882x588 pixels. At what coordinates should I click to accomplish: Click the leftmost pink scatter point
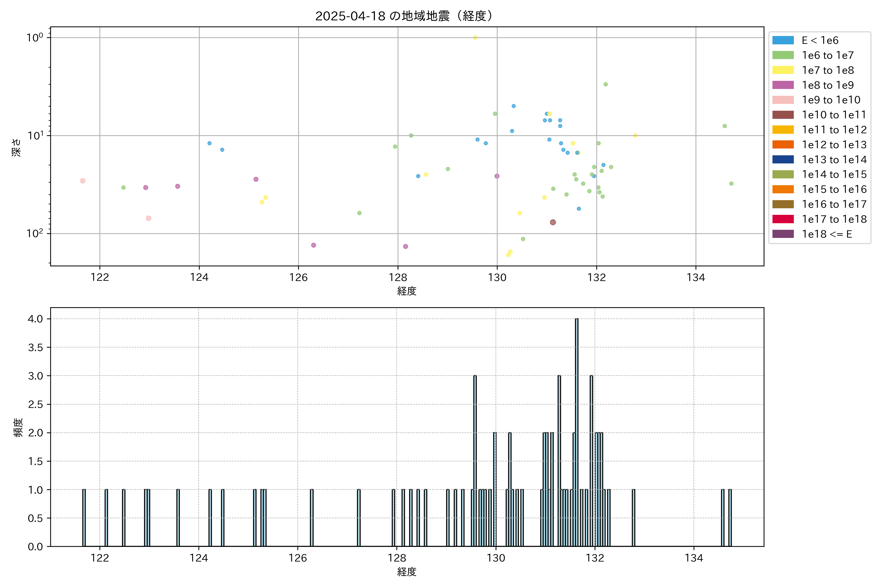click(x=83, y=181)
